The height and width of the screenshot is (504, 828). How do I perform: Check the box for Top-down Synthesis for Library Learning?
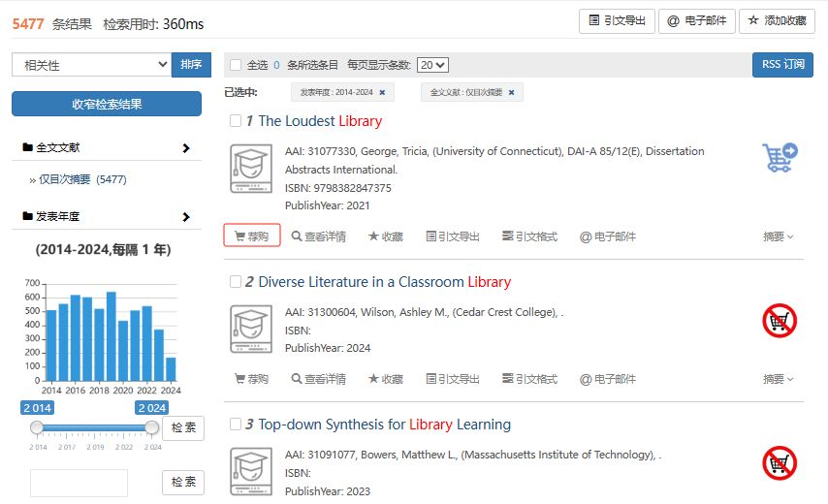[x=236, y=425]
